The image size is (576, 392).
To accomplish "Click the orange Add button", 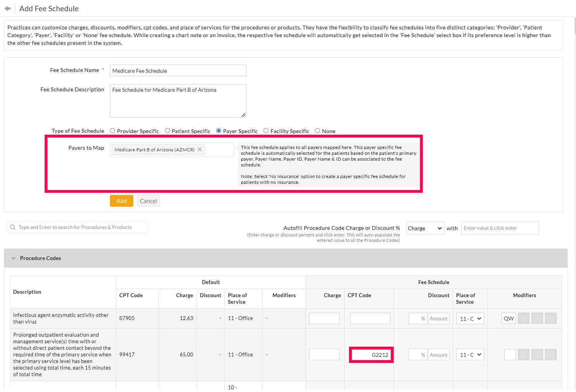I will click(121, 201).
